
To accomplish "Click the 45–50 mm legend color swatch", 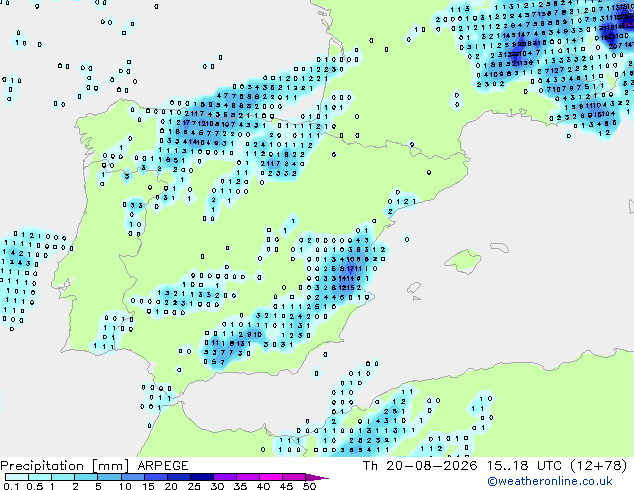I will [x=294, y=477].
